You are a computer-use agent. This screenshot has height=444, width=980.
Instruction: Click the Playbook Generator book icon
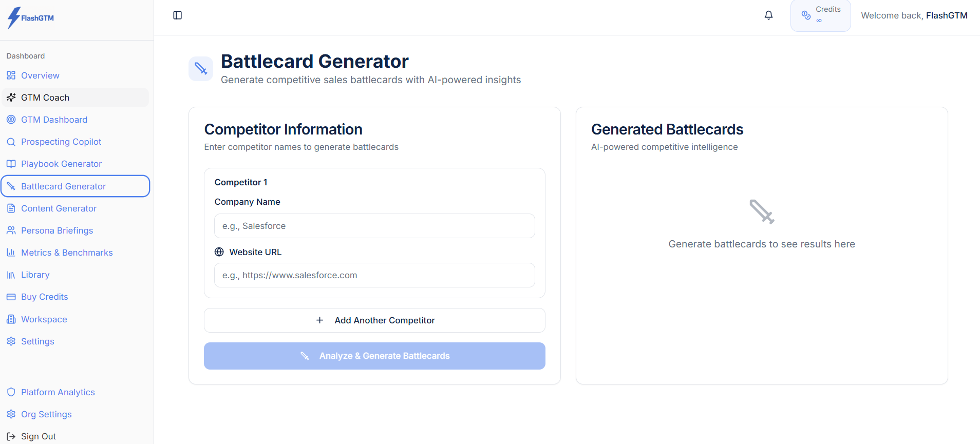pyautogui.click(x=11, y=164)
